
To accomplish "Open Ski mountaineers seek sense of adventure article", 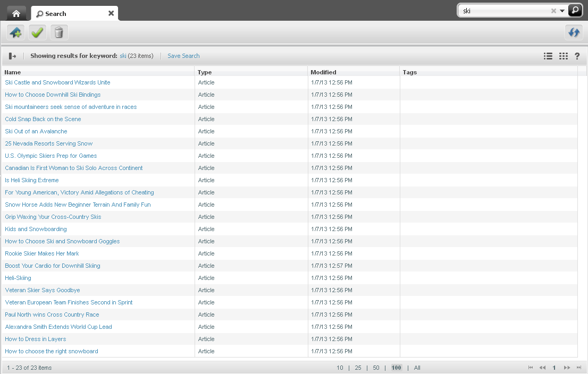I will [71, 107].
